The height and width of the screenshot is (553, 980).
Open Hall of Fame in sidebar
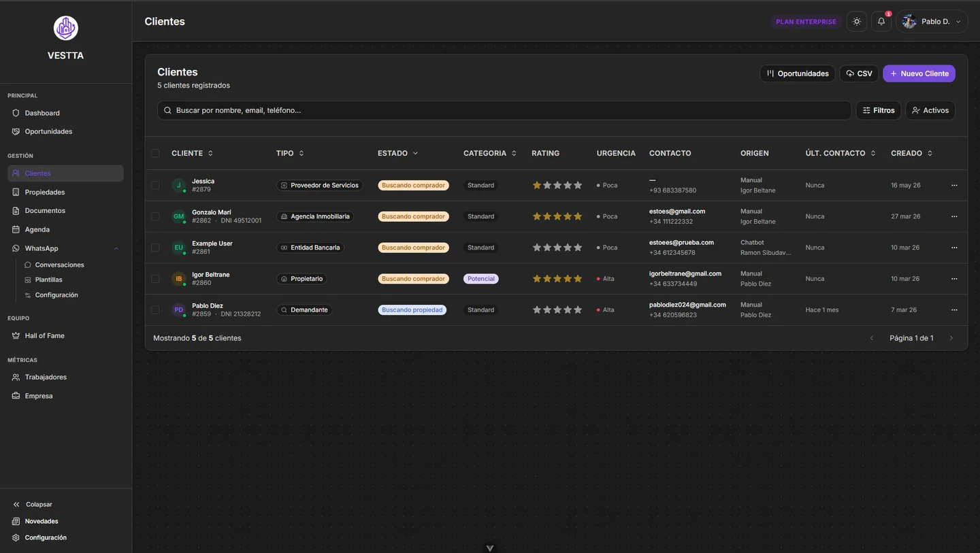tap(65, 336)
